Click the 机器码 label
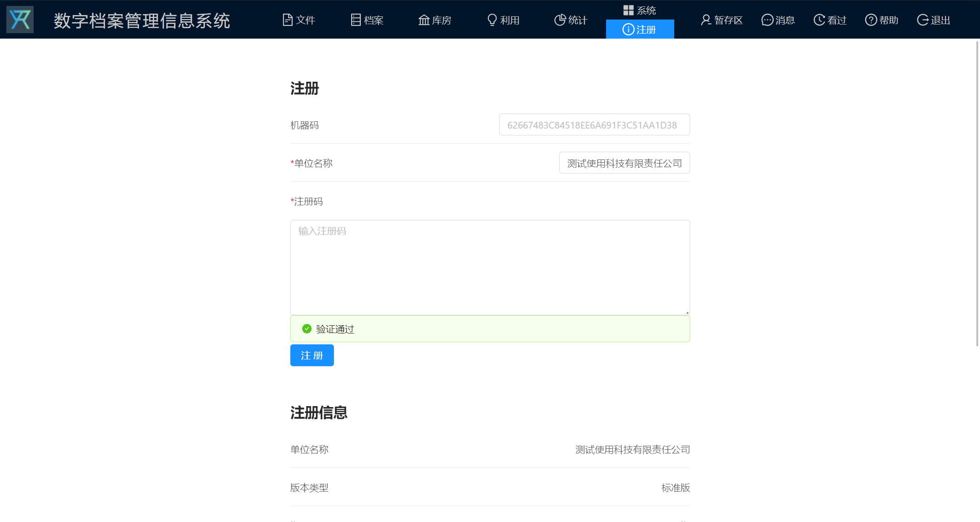This screenshot has width=980, height=522. click(x=304, y=125)
